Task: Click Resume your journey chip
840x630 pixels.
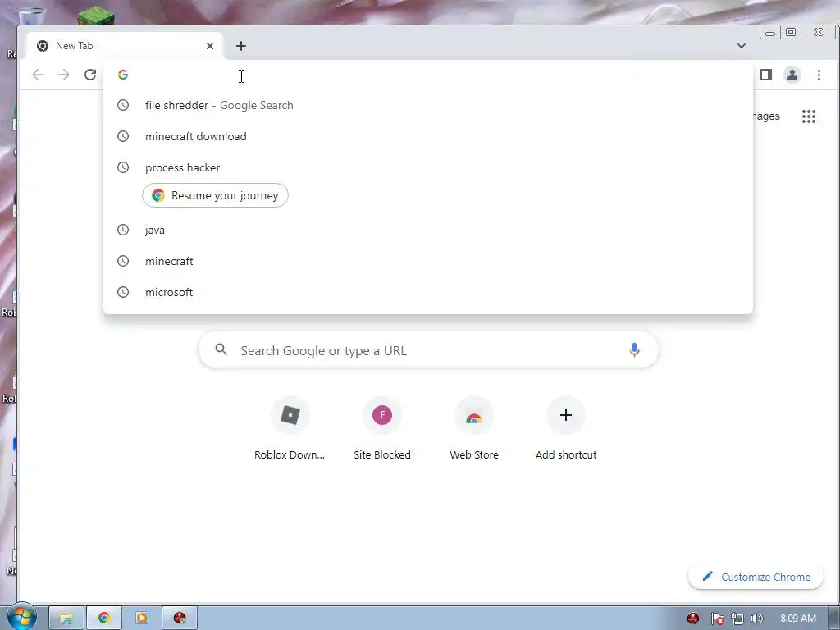Action: click(x=215, y=195)
